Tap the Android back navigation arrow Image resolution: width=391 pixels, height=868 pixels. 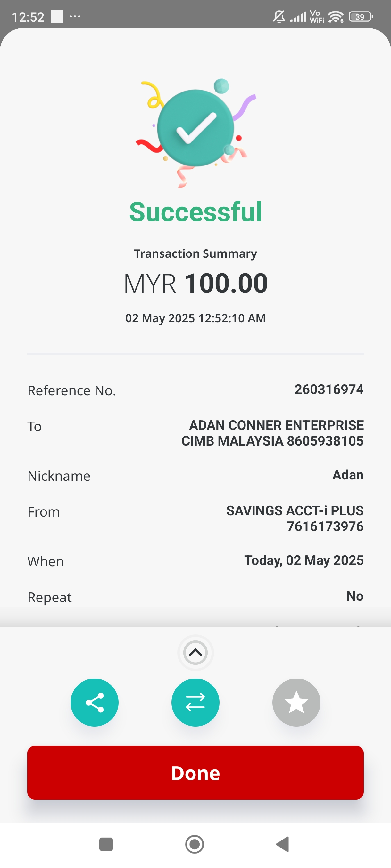pyautogui.click(x=283, y=844)
